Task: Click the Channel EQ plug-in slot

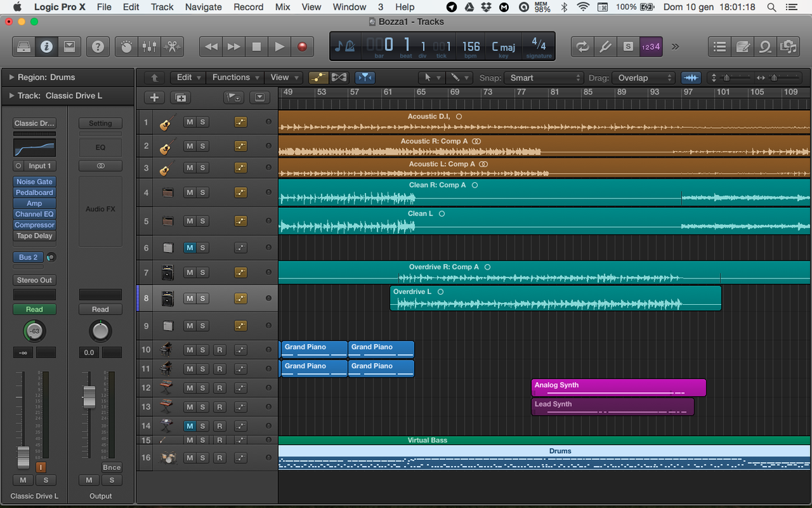Action: 35,214
